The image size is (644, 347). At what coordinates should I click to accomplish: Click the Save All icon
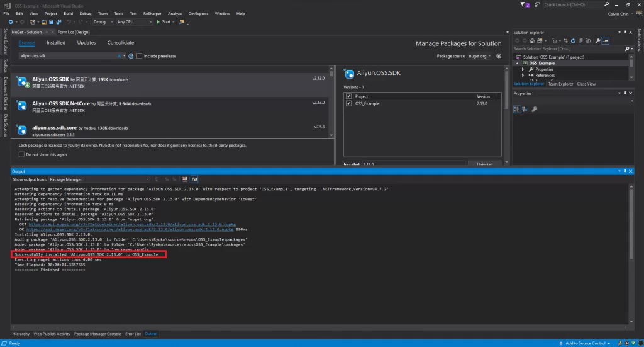click(x=58, y=22)
